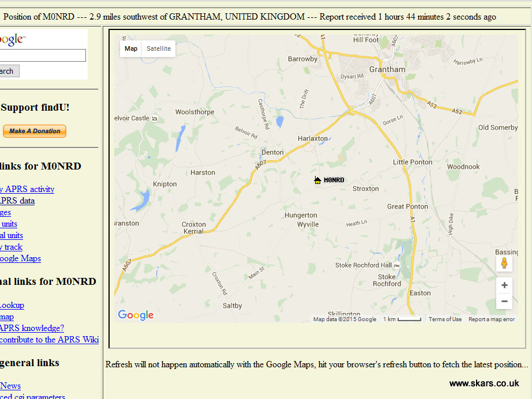This screenshot has width=532, height=399.
Task: Zoom in with the map plus button
Action: pos(504,285)
